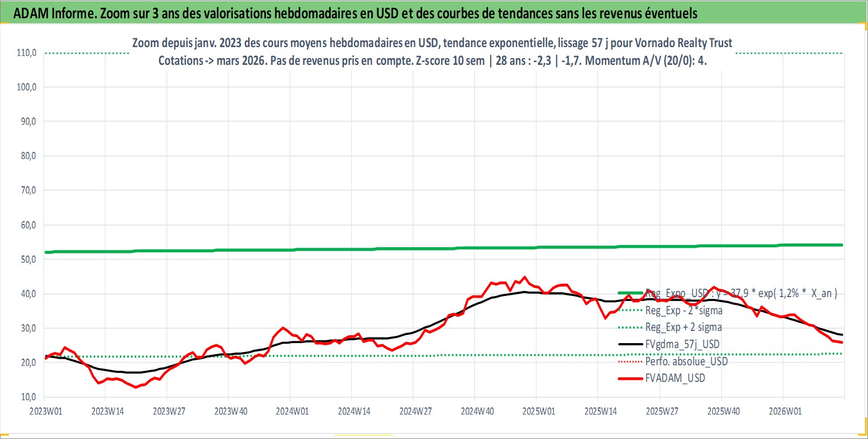Select the 2023W01 x-axis label

[45, 411]
